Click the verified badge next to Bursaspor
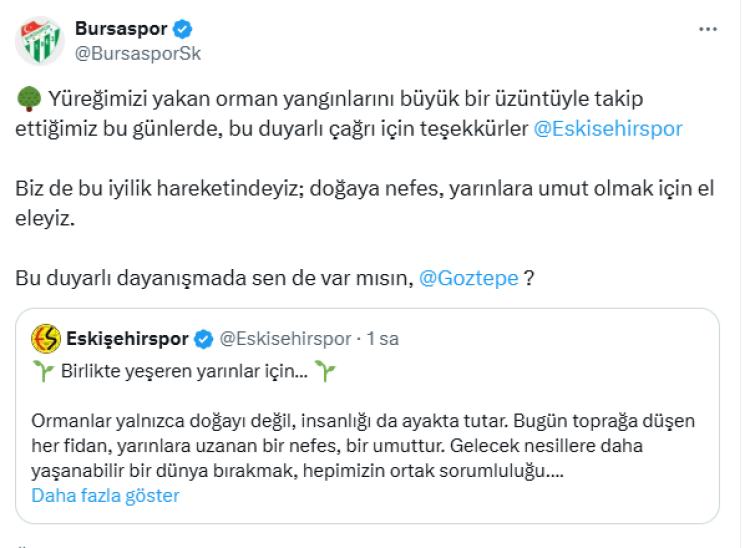750x548 pixels. point(185,29)
